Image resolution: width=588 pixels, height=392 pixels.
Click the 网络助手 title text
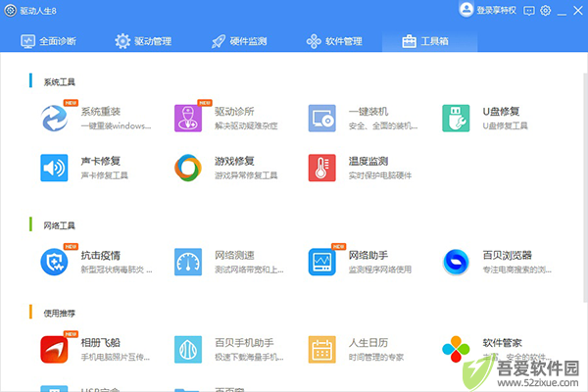click(x=368, y=256)
